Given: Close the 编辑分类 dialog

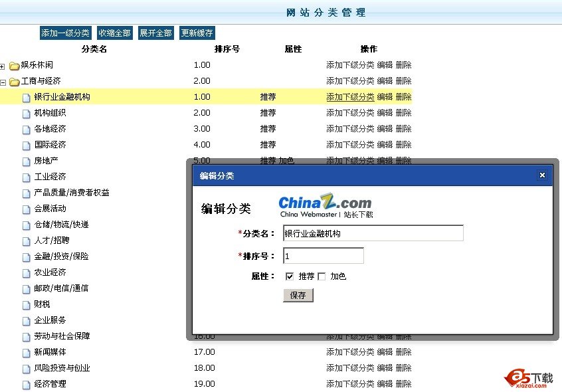Looking at the screenshot, I should pos(542,175).
